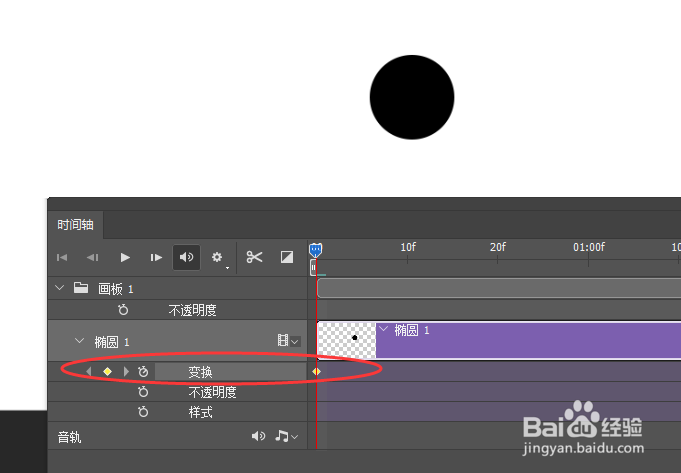
Task: Select the playhead marker on ruler
Action: tap(316, 250)
